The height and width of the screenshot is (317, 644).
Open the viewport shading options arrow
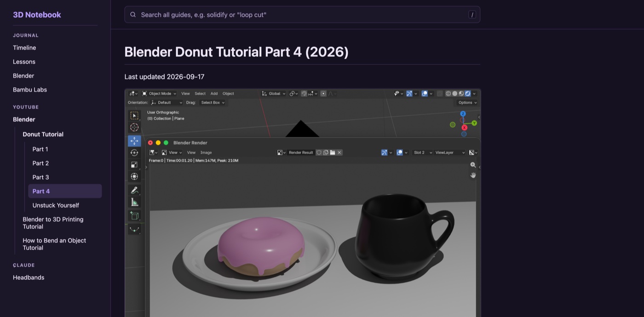tap(474, 94)
